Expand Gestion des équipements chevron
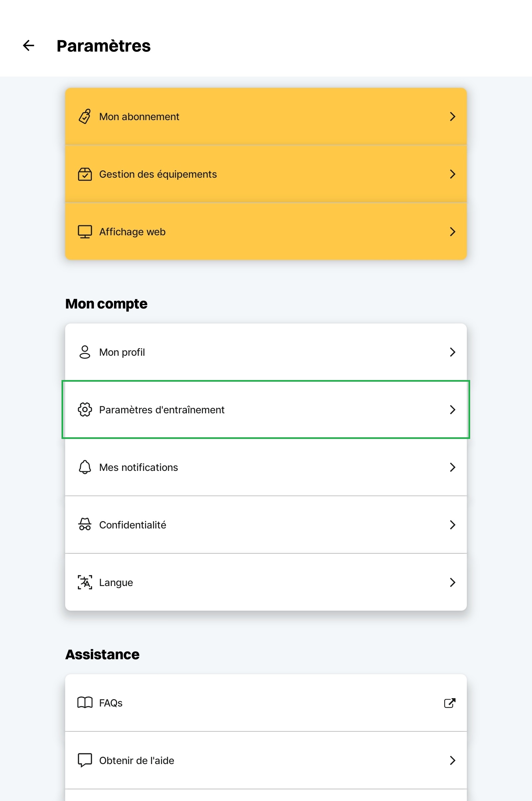This screenshot has width=532, height=801. [x=452, y=174]
